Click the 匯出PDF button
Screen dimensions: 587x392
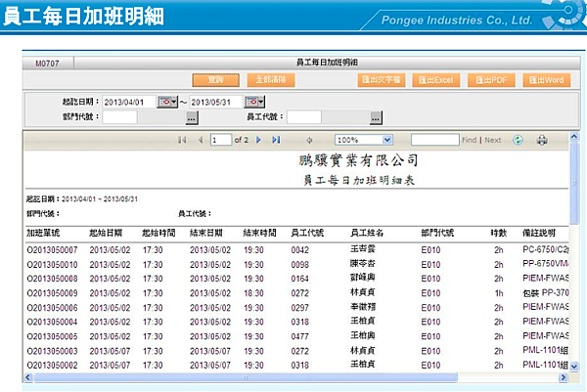pyautogui.click(x=491, y=80)
